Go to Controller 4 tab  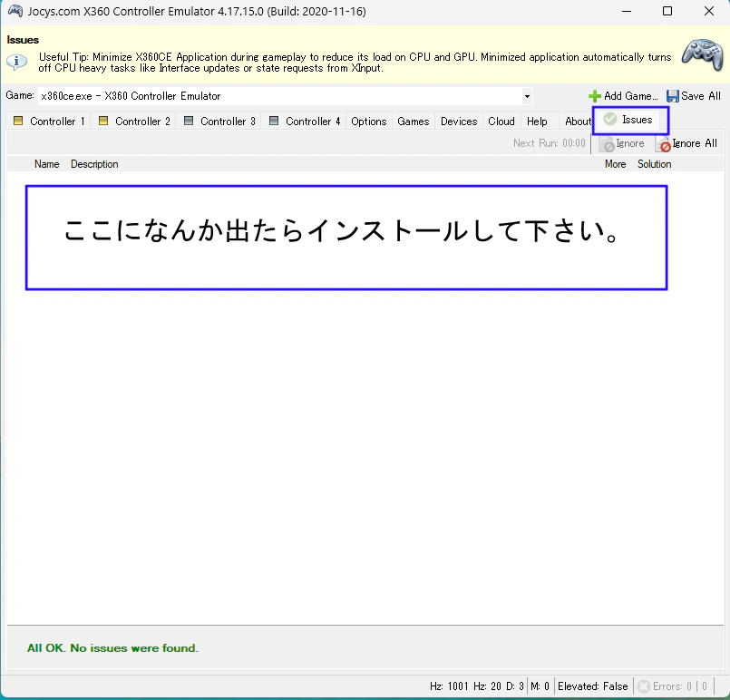(305, 121)
